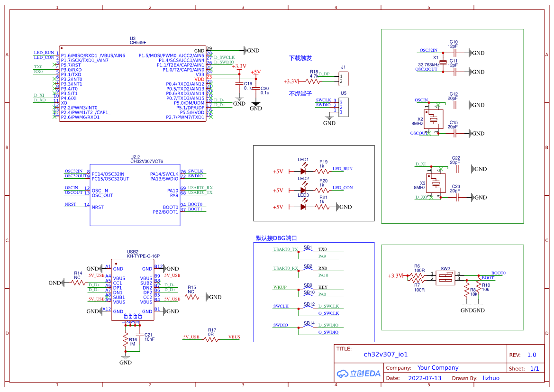Click the X1 32.768kHz crystal symbol

click(x=443, y=63)
